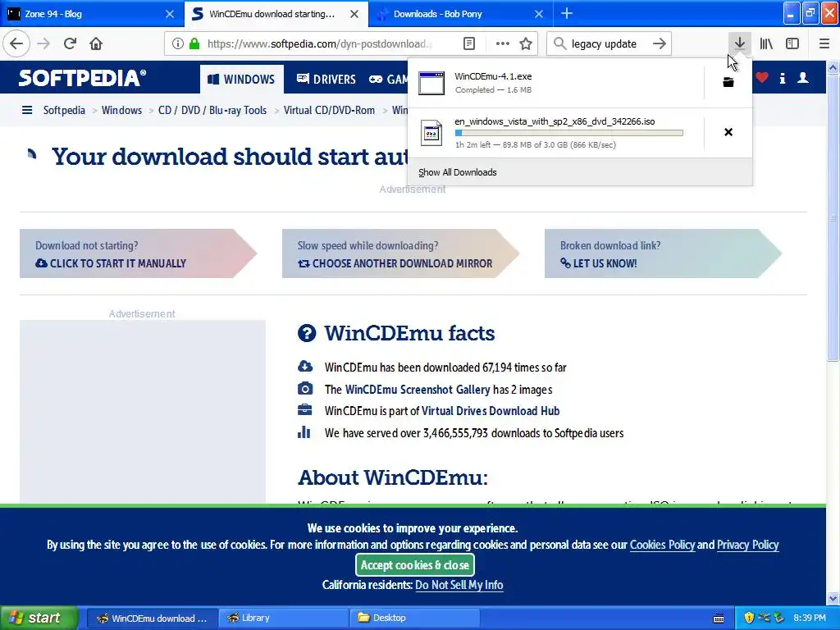Image resolution: width=840 pixels, height=630 pixels.
Task: Open the browser home page
Action: point(96,43)
